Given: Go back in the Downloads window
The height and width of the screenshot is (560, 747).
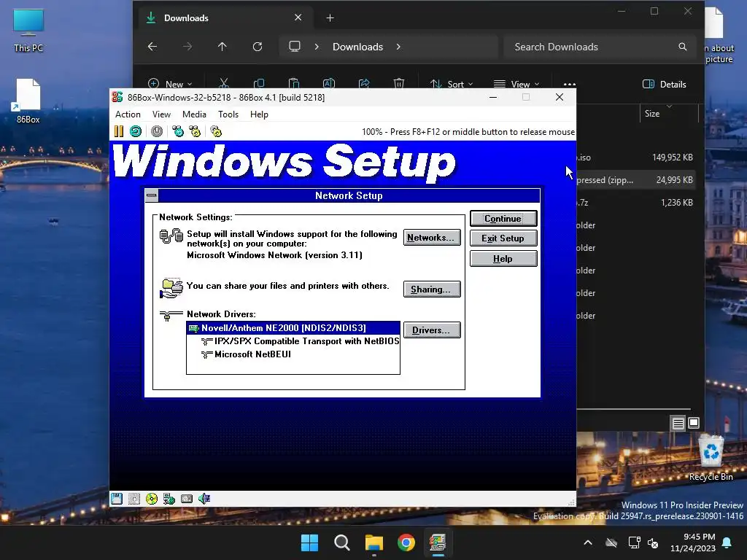Looking at the screenshot, I should click(x=152, y=47).
